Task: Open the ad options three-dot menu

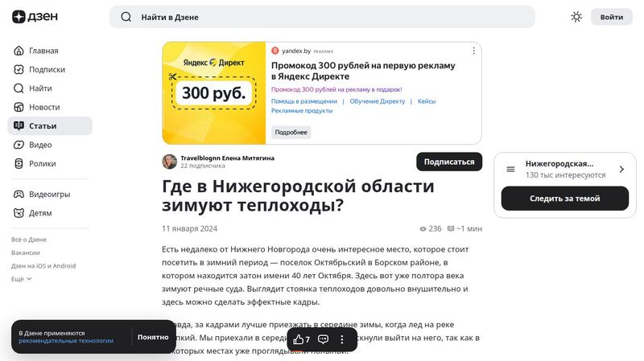Action: [473, 51]
